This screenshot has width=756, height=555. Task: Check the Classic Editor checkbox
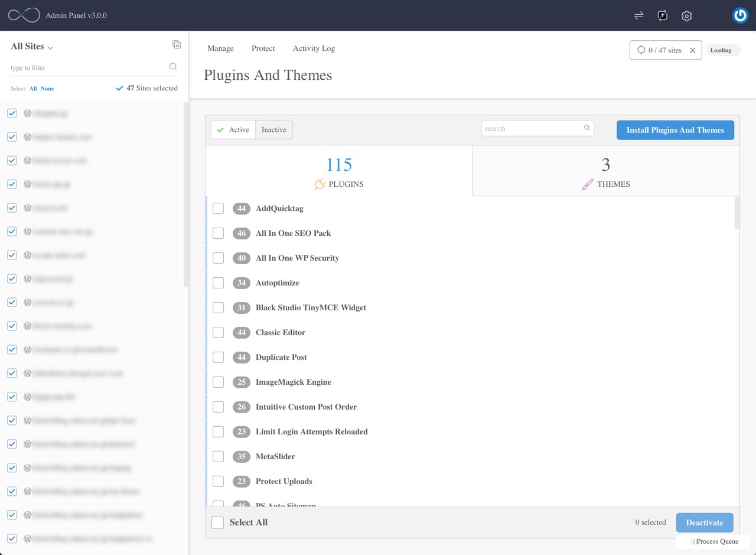point(219,332)
